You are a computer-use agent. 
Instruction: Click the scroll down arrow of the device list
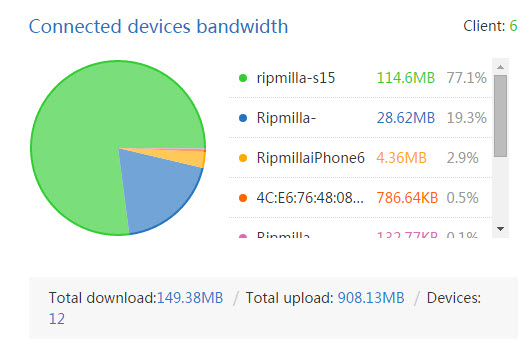click(500, 229)
